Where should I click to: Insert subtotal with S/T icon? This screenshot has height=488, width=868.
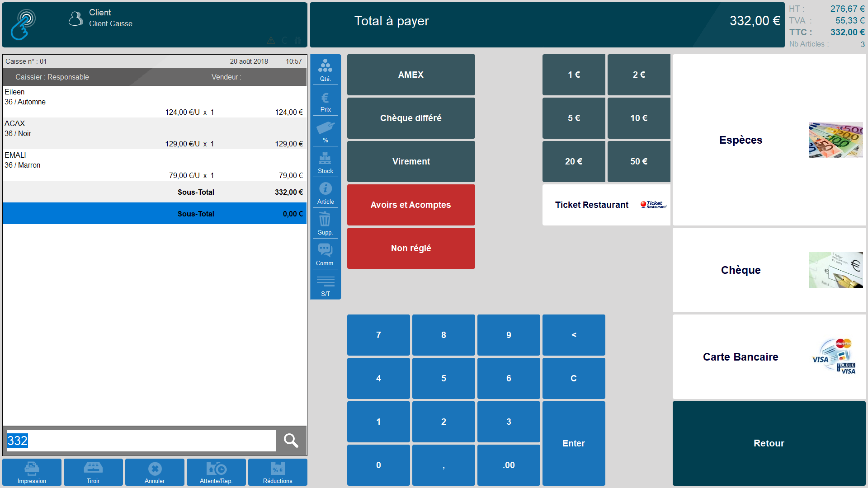click(x=325, y=285)
